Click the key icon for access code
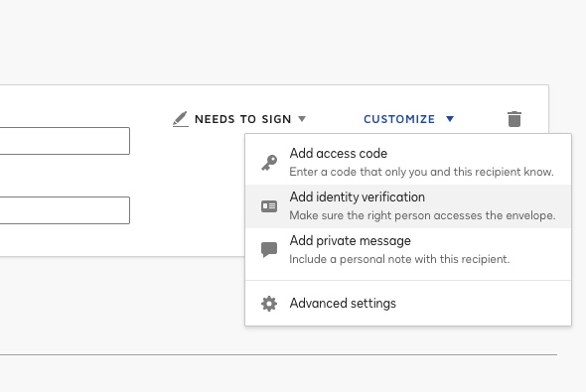The image size is (586, 392). click(269, 163)
